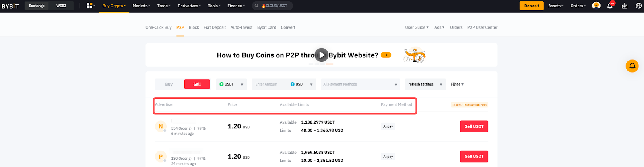Open the user profile avatar
The image size is (644, 167).
pyautogui.click(x=597, y=6)
